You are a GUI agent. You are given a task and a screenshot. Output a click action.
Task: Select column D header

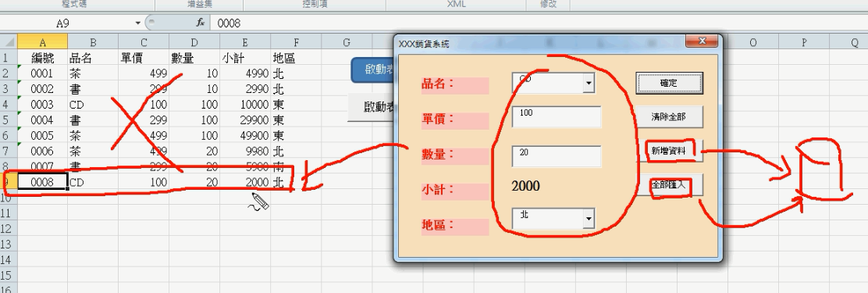pyautogui.click(x=194, y=42)
